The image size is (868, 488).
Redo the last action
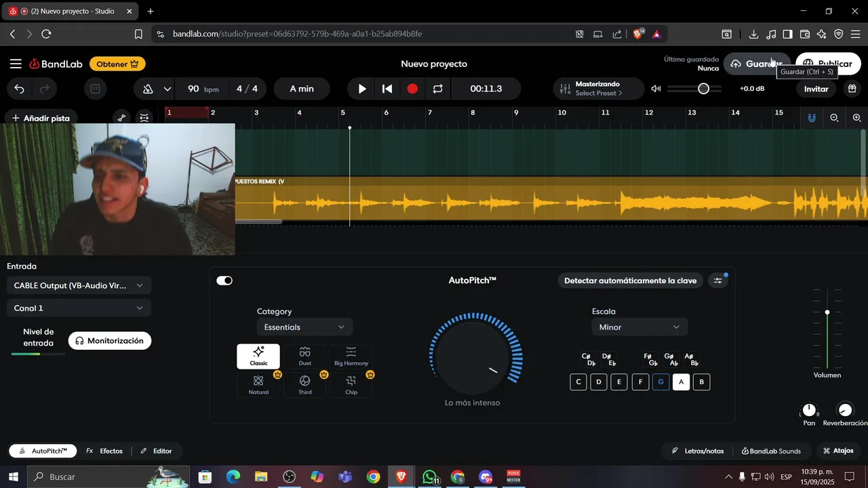point(45,89)
